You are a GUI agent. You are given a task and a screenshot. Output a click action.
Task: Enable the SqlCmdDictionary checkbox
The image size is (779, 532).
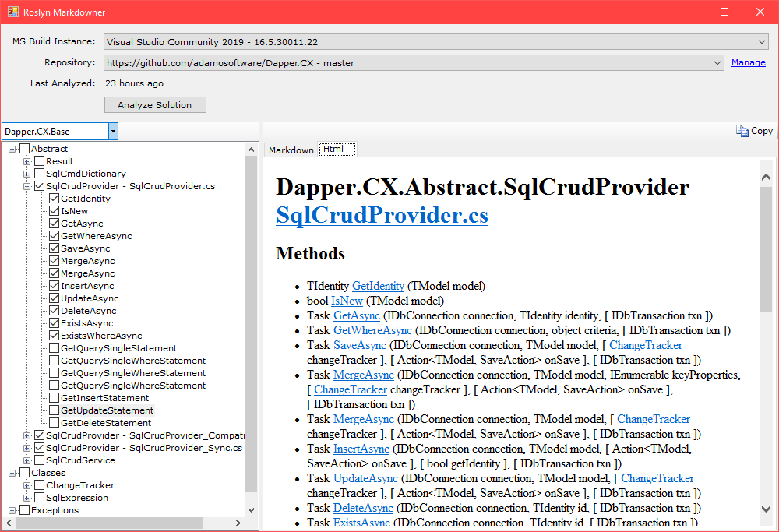pos(39,174)
